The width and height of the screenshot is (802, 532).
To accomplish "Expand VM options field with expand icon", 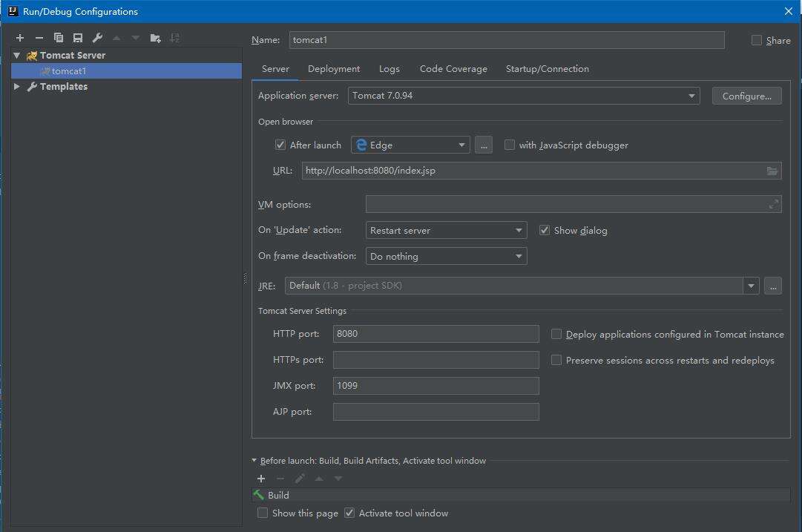I will 773,204.
